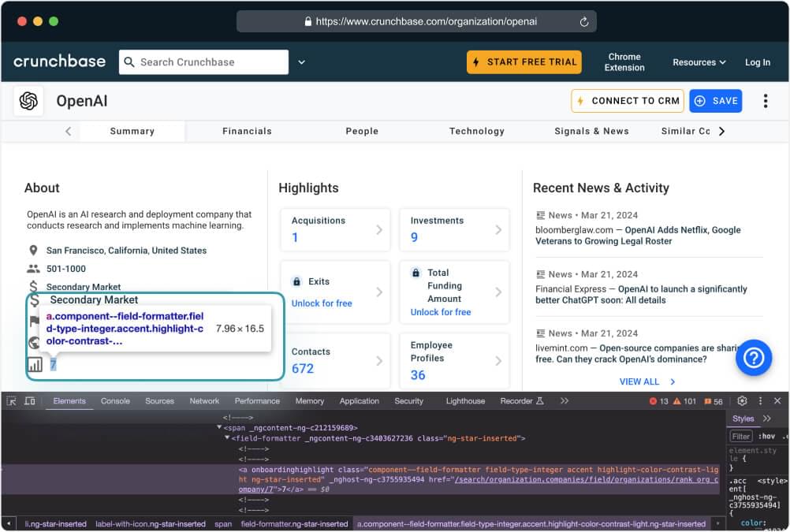The image size is (790, 532).
Task: Enable the inspect element picker
Action: point(11,400)
